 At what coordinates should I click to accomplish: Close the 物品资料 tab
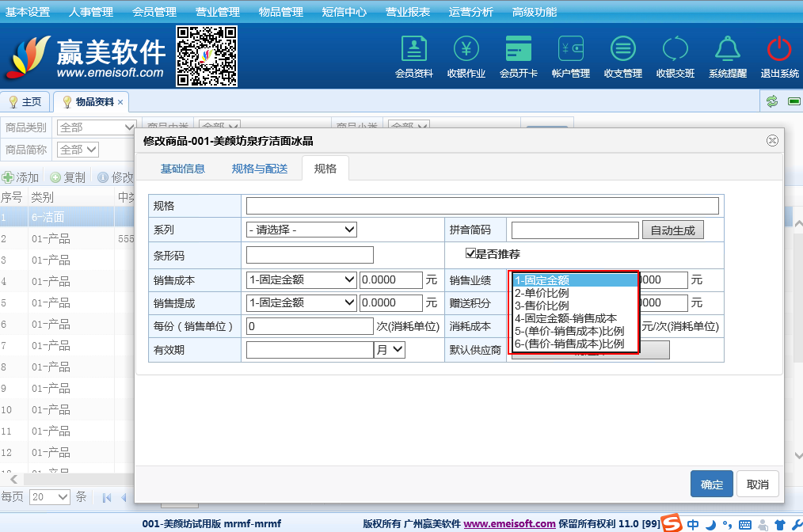[120, 102]
